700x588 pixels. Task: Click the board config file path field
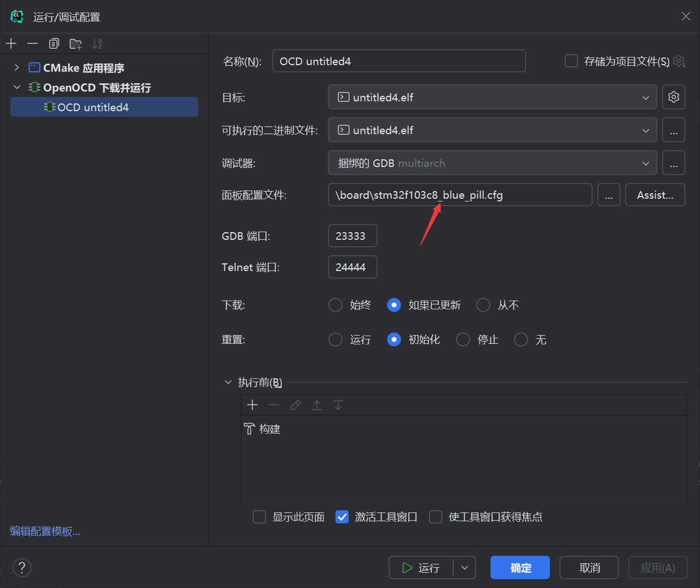tap(460, 195)
